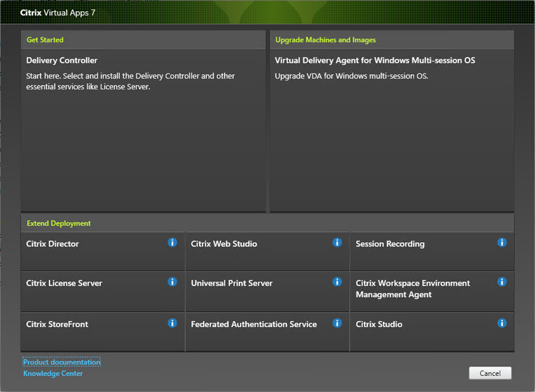The height and width of the screenshot is (392, 535).
Task: Install Citrix Director component
Action: (x=102, y=252)
